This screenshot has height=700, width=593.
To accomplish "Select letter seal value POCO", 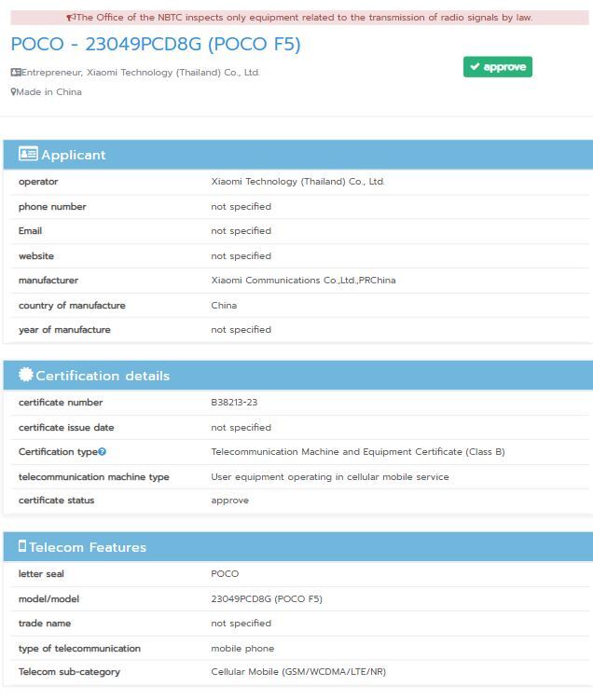I will tap(225, 573).
